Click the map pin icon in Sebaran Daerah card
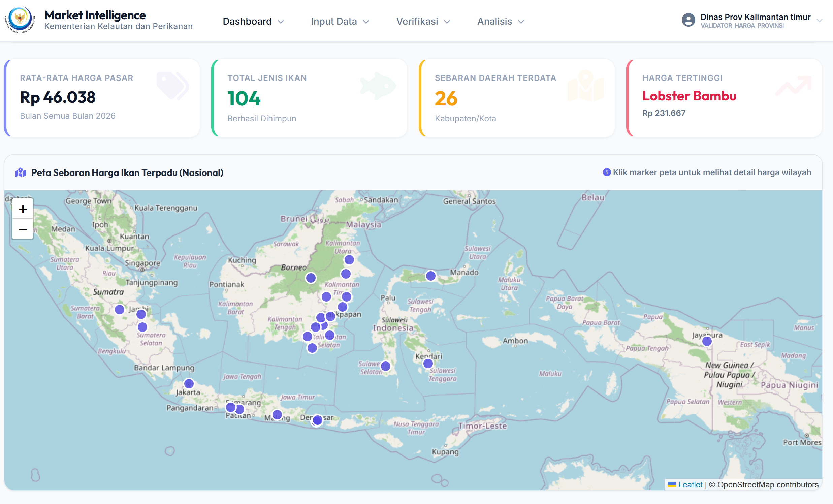Viewport: 833px width, 504px height. (586, 86)
